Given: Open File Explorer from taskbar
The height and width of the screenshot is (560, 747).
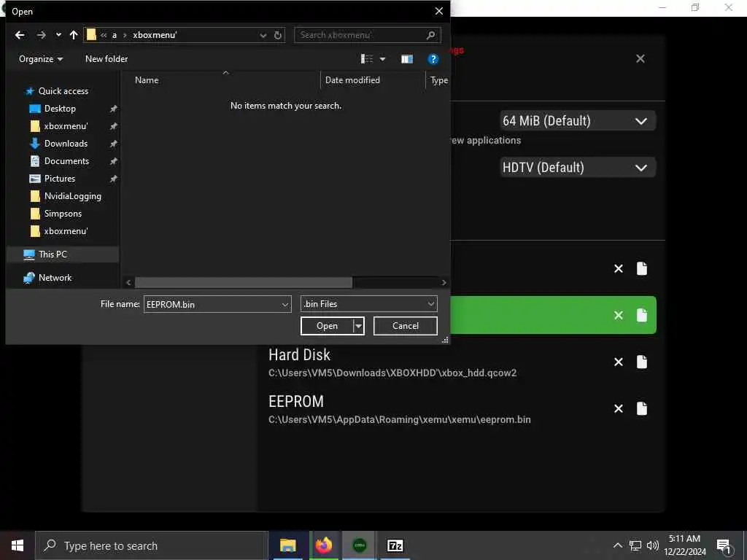Looking at the screenshot, I should coord(287,545).
